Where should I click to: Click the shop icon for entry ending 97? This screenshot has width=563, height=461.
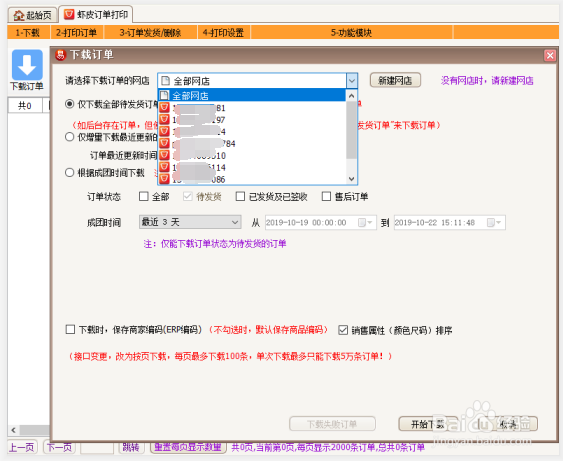click(x=164, y=120)
